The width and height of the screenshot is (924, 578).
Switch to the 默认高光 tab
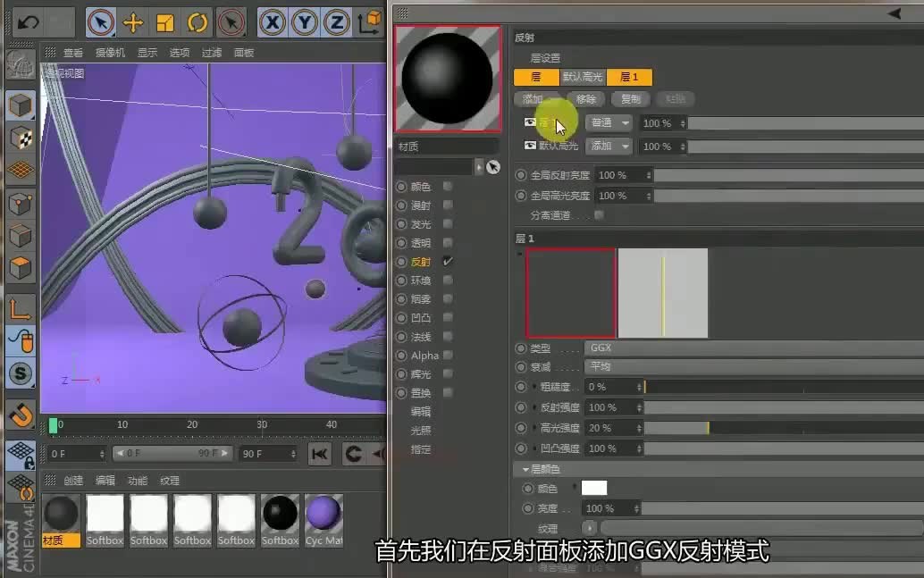click(583, 77)
